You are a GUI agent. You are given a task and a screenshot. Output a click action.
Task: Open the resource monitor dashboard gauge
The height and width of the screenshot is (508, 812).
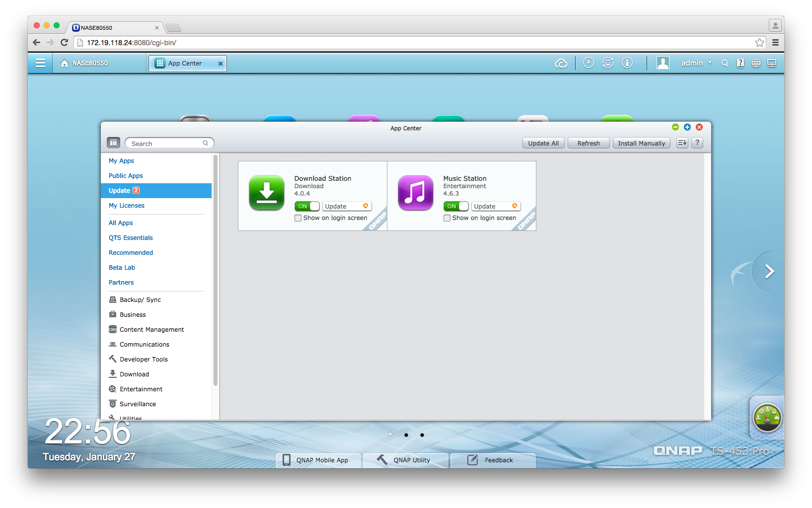point(767,418)
